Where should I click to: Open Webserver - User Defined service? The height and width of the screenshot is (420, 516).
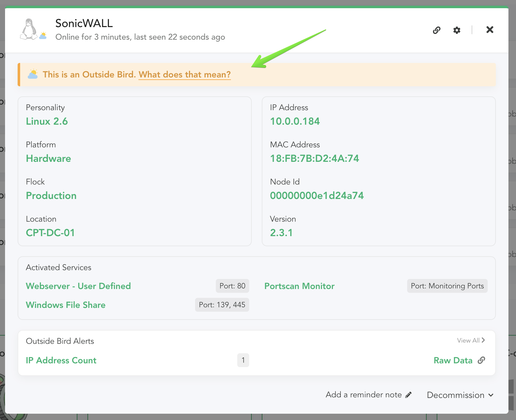(78, 286)
